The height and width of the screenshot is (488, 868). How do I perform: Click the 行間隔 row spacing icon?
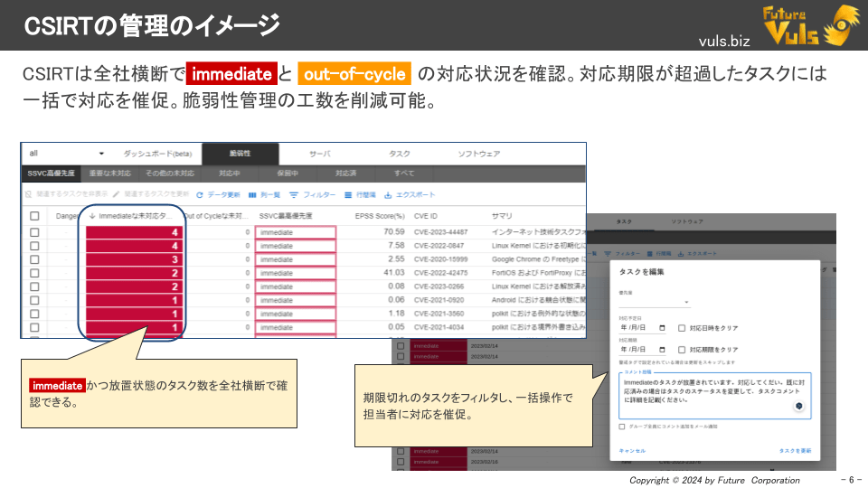click(x=348, y=194)
